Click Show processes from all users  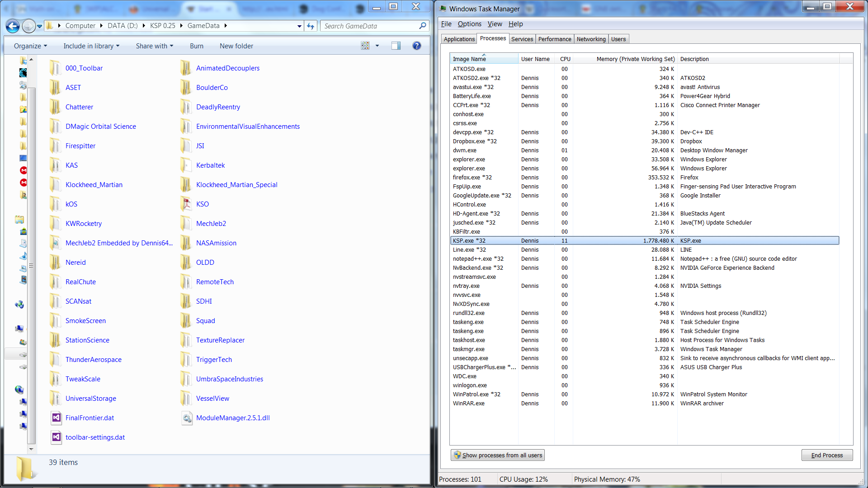click(498, 455)
